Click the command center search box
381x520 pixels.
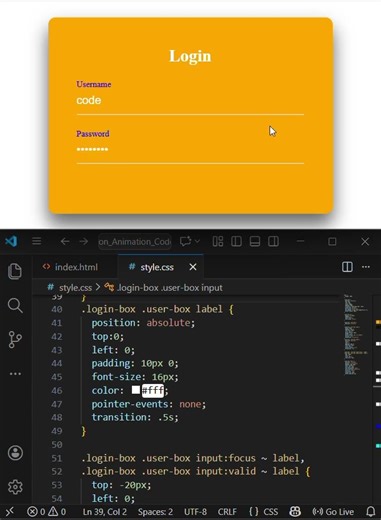coord(135,241)
